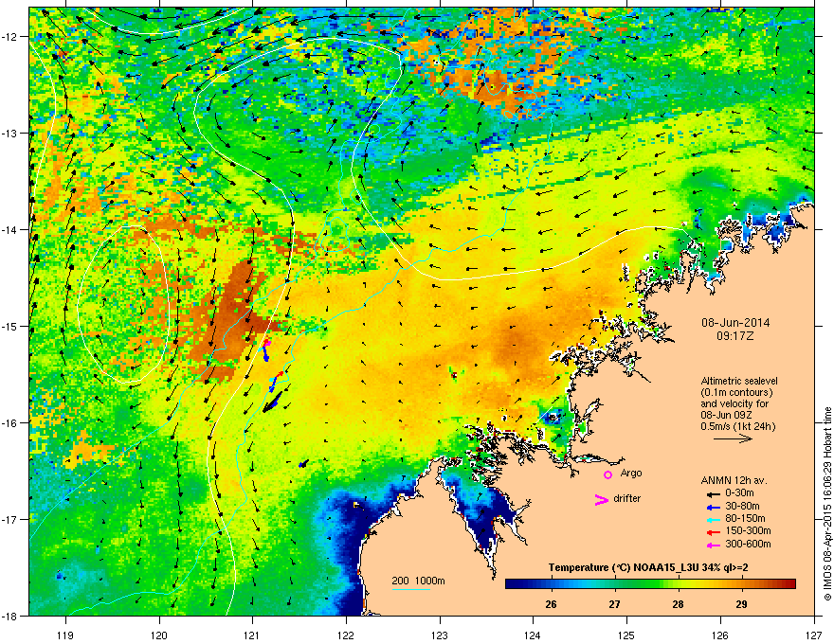Viewport: 834px width, 644px height.
Task: Click the longitude axis label 125
Action: click(626, 635)
